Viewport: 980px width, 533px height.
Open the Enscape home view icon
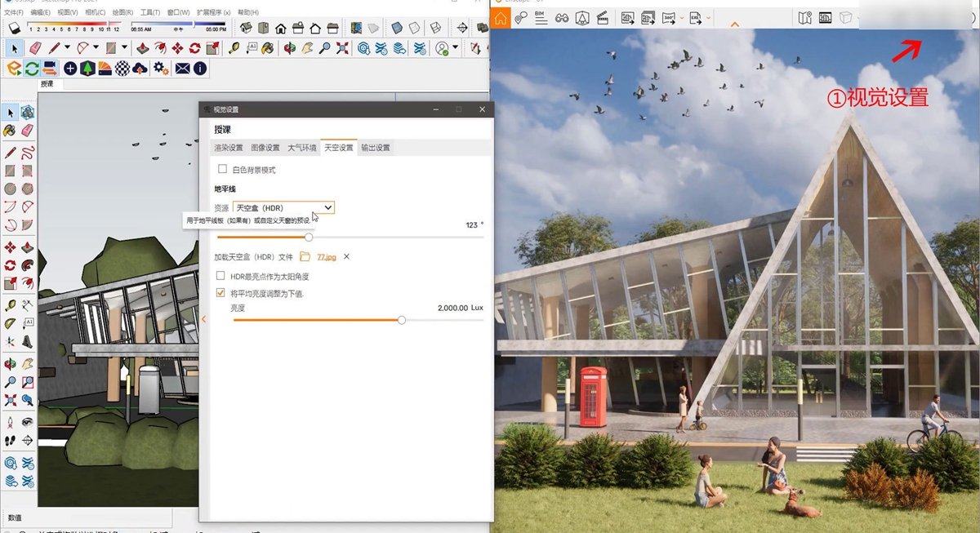click(x=501, y=17)
